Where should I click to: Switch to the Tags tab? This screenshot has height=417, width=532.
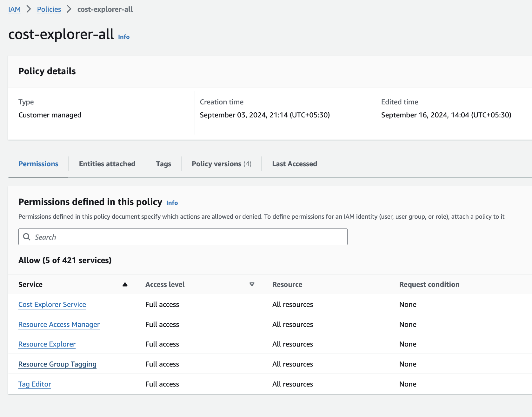click(163, 164)
